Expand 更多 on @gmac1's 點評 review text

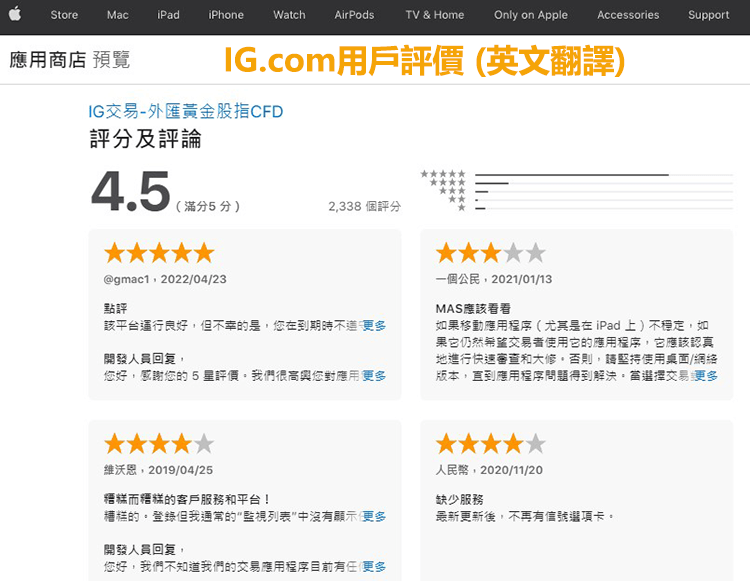click(374, 326)
